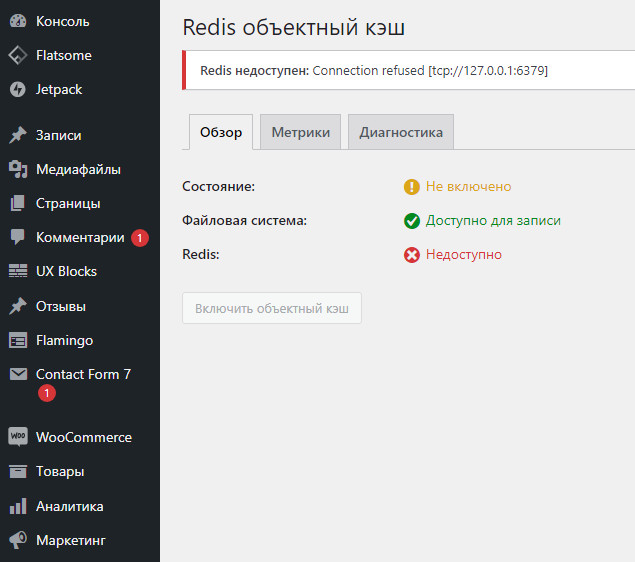Click the Записи pushpin icon

point(18,135)
